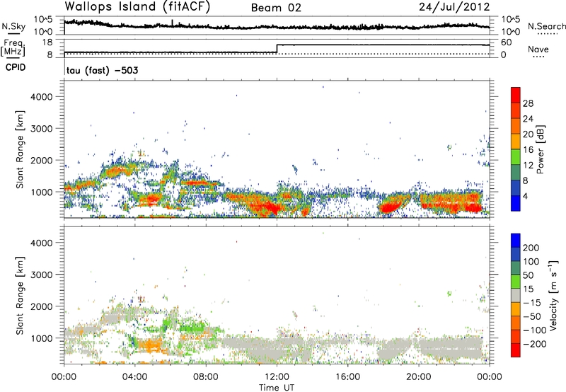The width and height of the screenshot is (566, 392).
Task: Pick the dark blue top segment of Velocity bar
Action: coord(516,241)
